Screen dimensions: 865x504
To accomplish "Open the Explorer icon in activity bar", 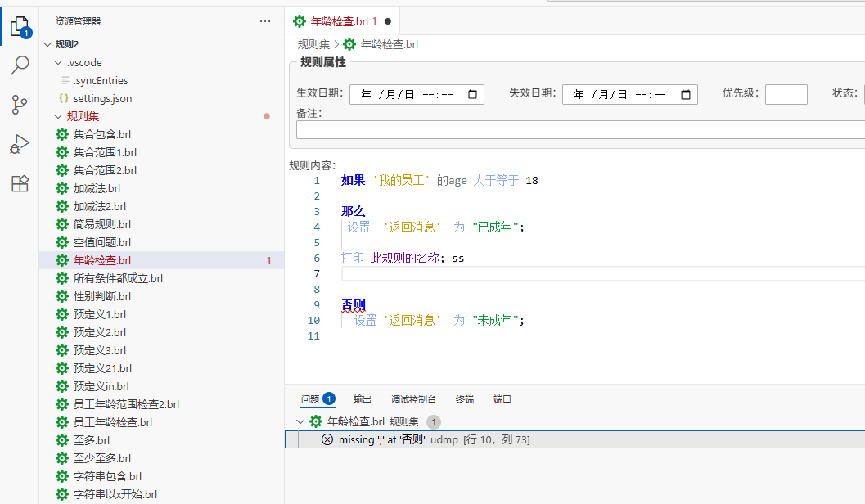I will pyautogui.click(x=20, y=27).
